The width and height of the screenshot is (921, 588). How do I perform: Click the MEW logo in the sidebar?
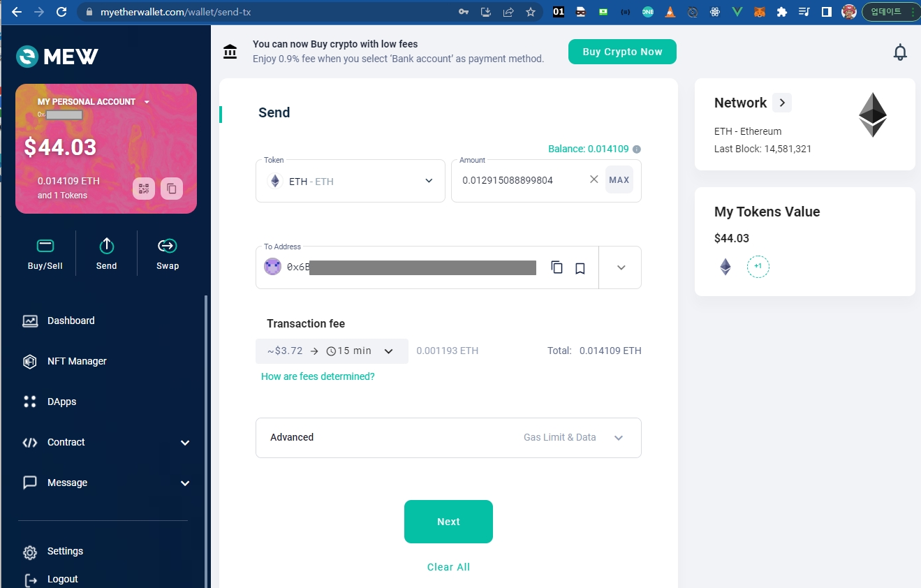pyautogui.click(x=57, y=57)
